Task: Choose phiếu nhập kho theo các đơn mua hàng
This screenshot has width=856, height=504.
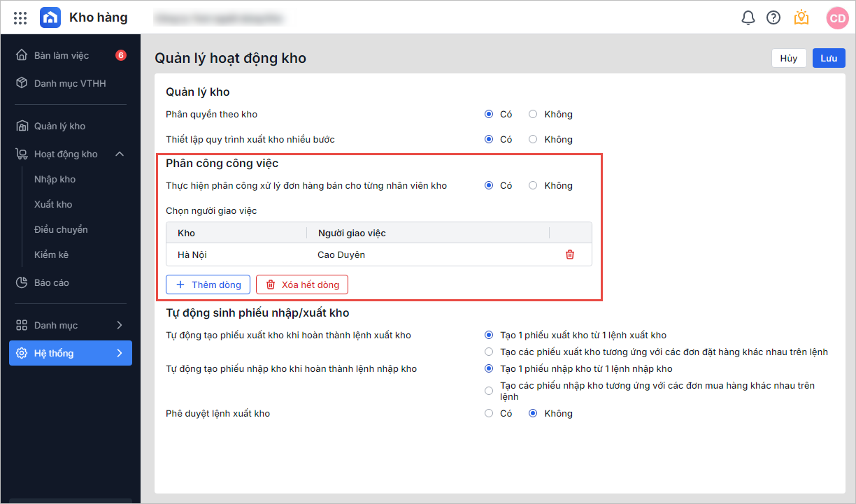Action: tap(489, 390)
